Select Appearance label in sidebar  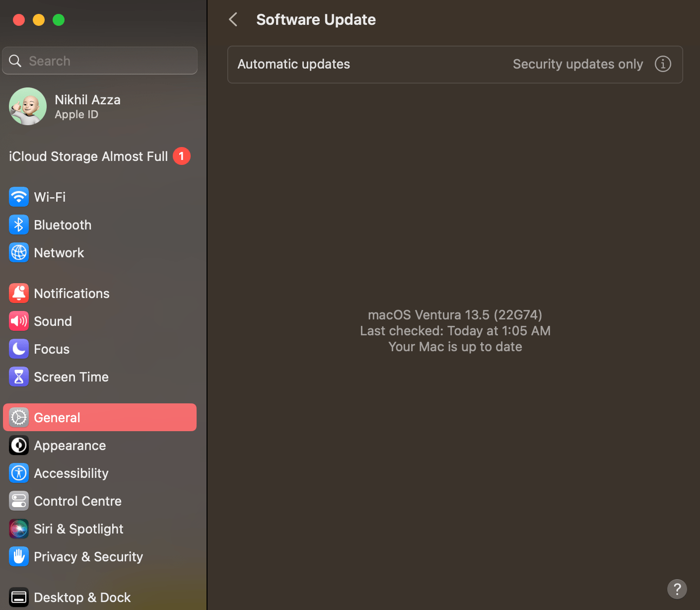point(70,446)
